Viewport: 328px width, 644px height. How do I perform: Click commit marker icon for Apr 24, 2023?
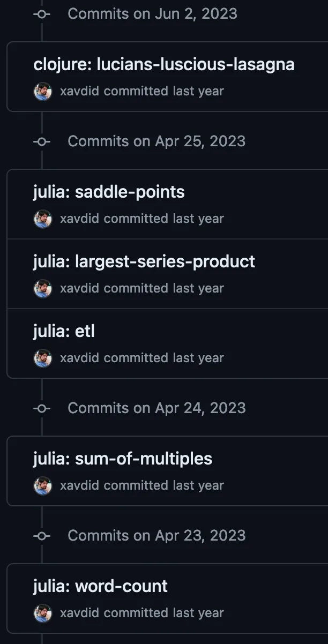coord(42,408)
